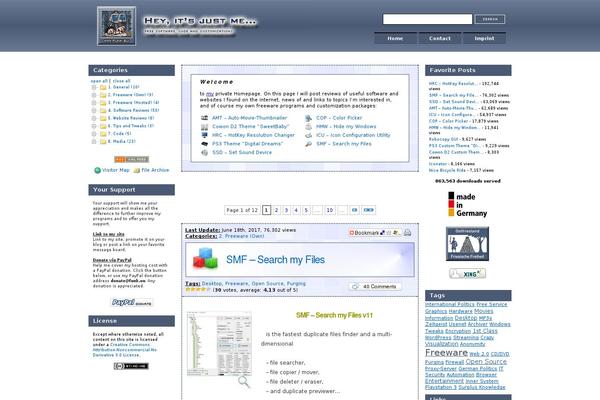The height and width of the screenshot is (400, 600).
Task: Open the Home navigation tab
Action: coord(395,38)
